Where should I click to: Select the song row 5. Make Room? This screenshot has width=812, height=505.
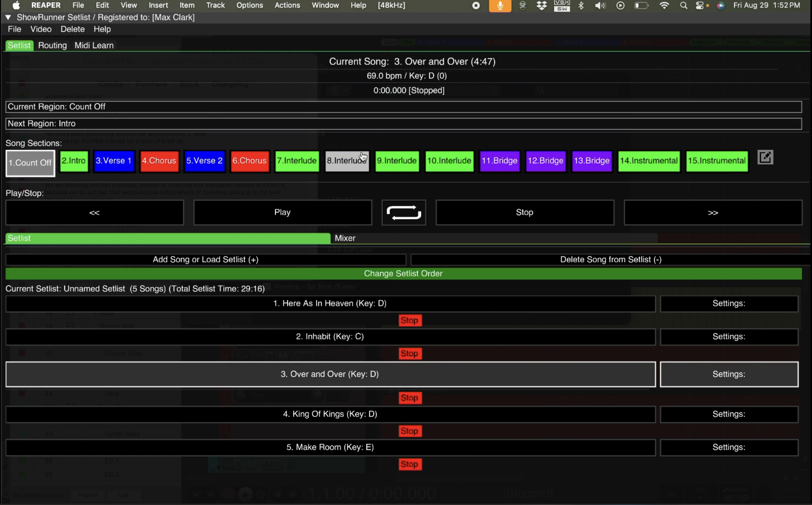coord(330,447)
